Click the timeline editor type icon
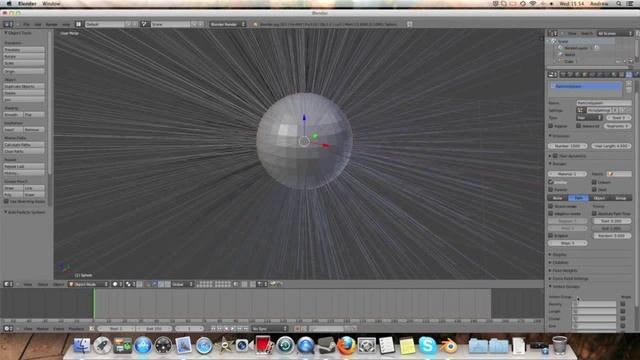 click(x=7, y=329)
